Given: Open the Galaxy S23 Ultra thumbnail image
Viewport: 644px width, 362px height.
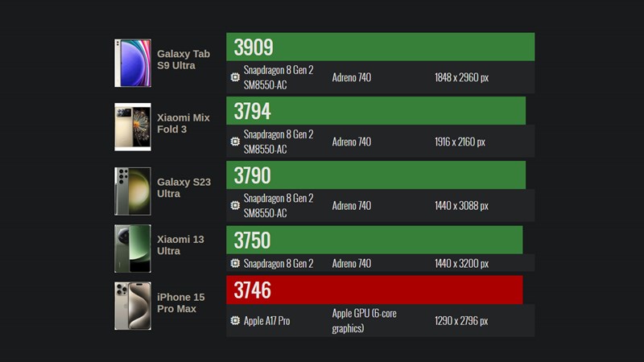Looking at the screenshot, I should tap(133, 191).
